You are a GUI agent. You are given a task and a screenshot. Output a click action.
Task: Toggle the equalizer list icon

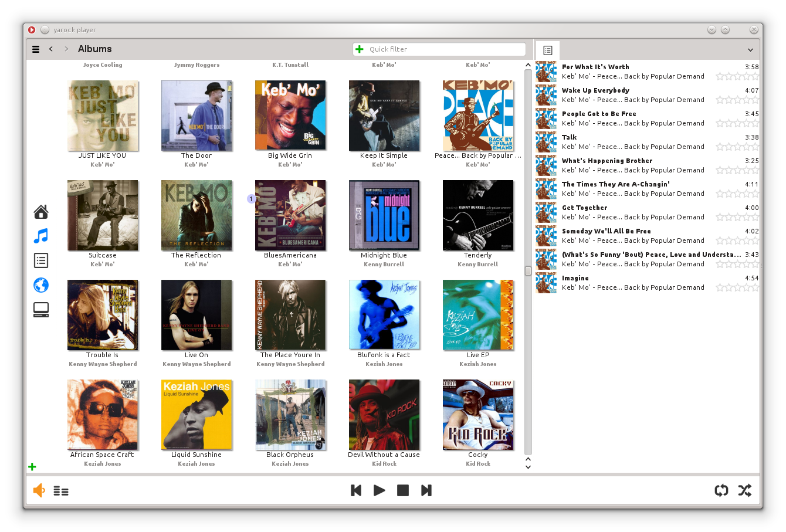[61, 491]
